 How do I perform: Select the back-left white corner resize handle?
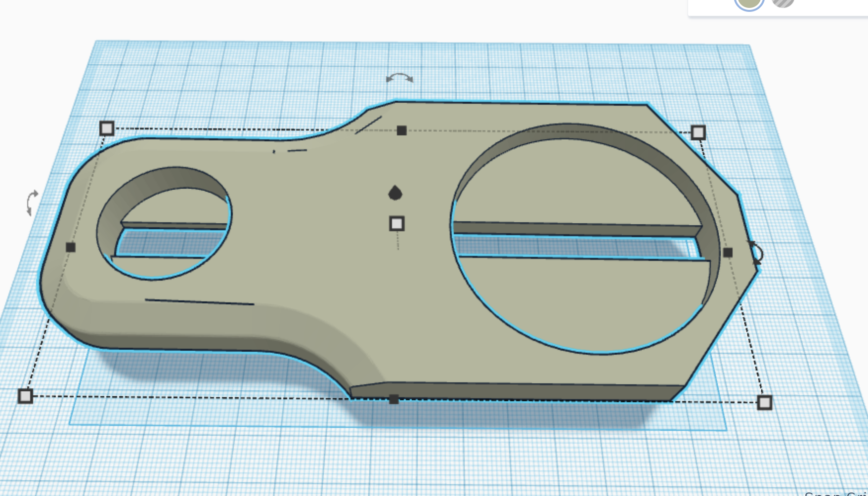[107, 128]
